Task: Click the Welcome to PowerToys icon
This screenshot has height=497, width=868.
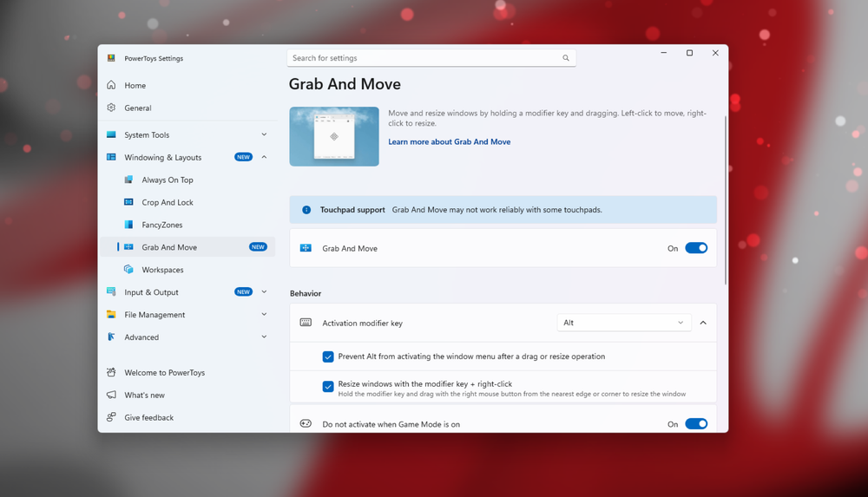Action: 111,372
